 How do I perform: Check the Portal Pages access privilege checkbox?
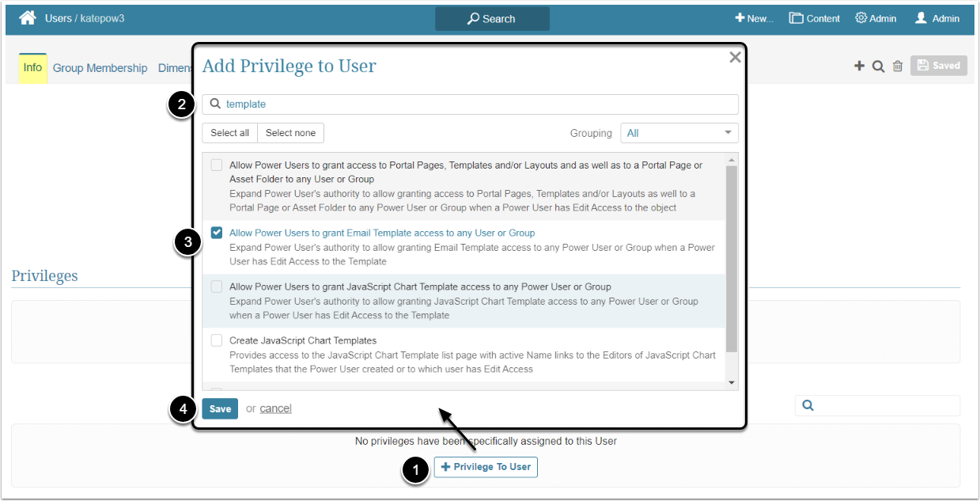pos(217,165)
